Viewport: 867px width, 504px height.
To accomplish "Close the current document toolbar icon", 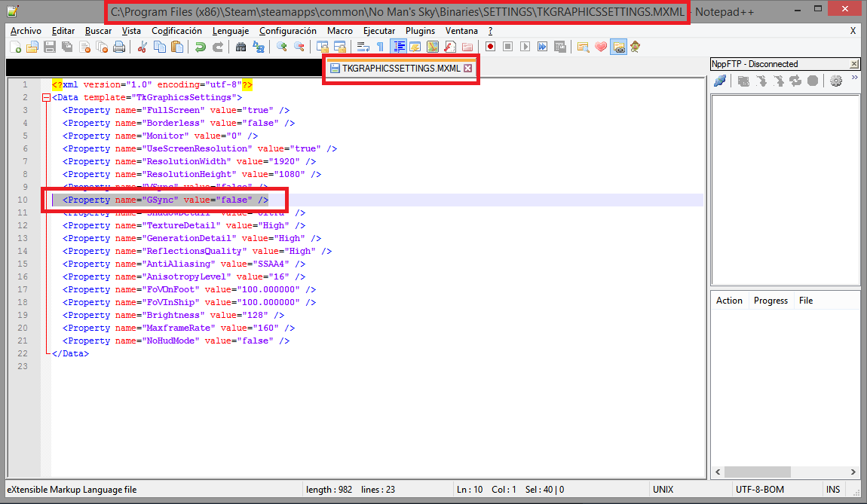I will coord(84,47).
